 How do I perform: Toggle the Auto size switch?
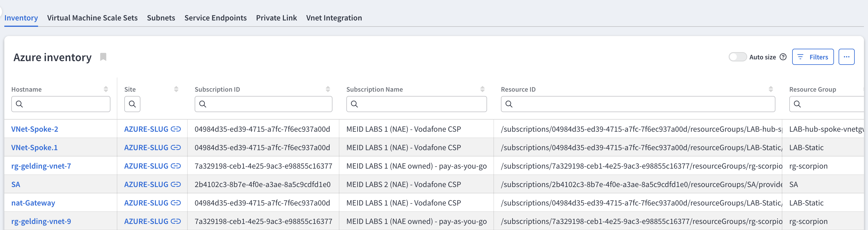[737, 57]
